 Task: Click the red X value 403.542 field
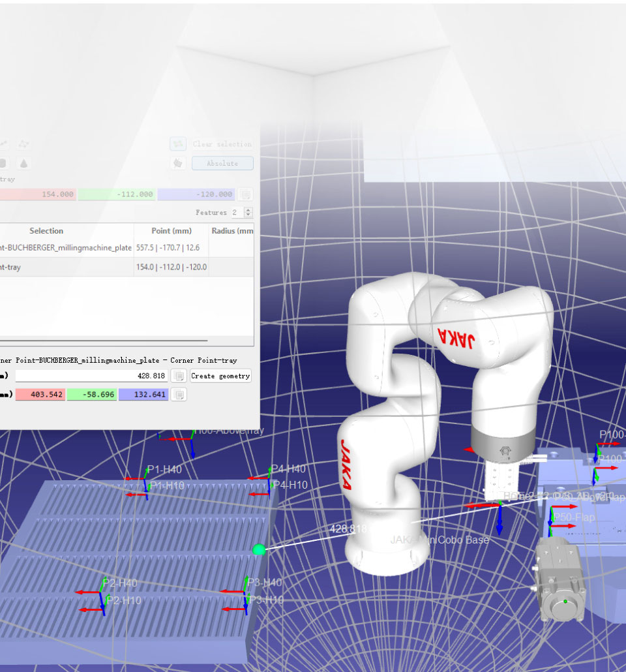click(40, 394)
